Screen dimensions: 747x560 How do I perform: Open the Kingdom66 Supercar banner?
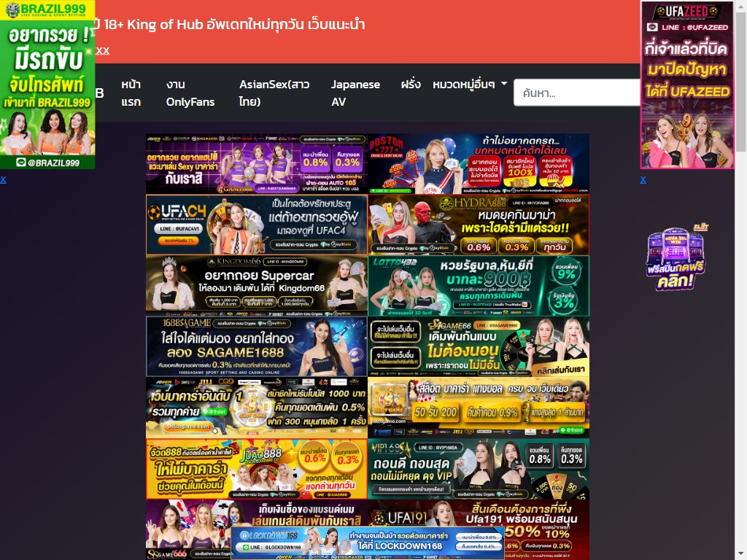tap(256, 286)
